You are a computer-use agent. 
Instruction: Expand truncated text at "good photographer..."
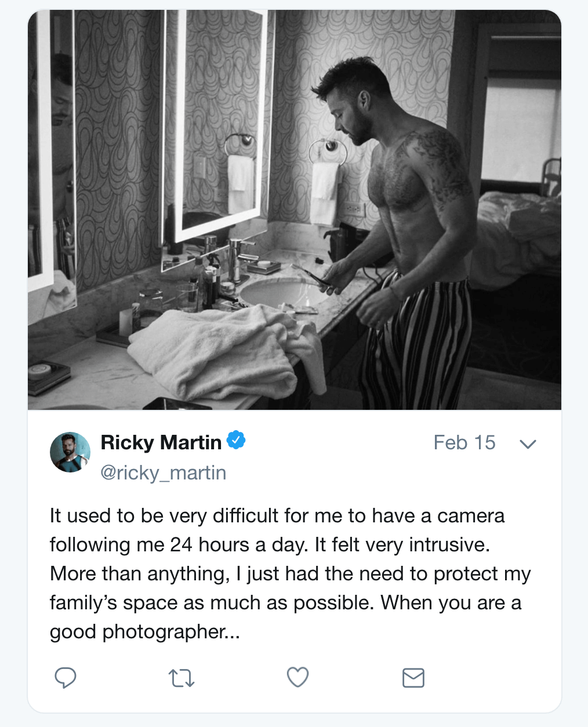(145, 631)
